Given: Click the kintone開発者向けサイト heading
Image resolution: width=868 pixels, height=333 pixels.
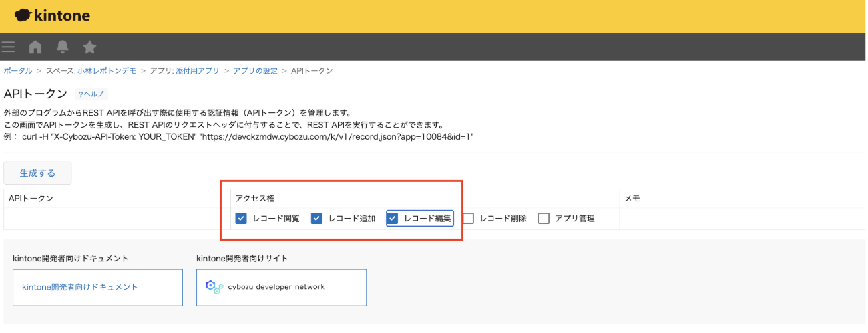Looking at the screenshot, I should (x=242, y=258).
